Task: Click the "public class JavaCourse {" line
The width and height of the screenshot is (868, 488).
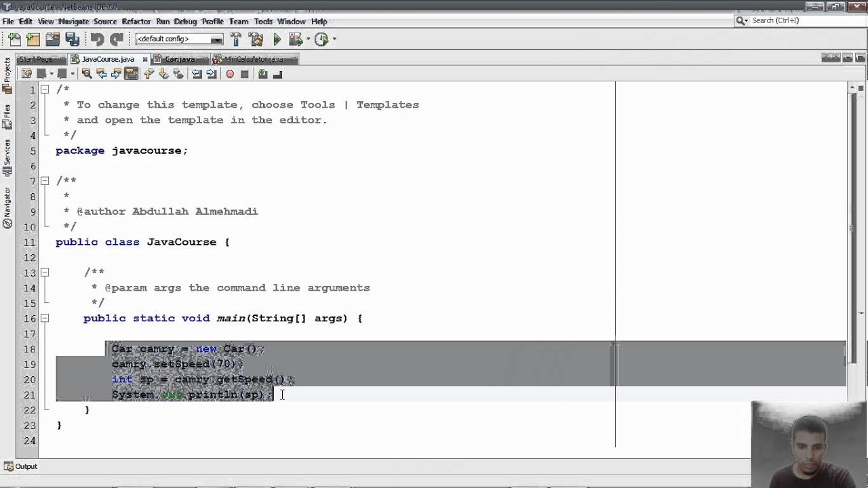Action: click(x=142, y=242)
